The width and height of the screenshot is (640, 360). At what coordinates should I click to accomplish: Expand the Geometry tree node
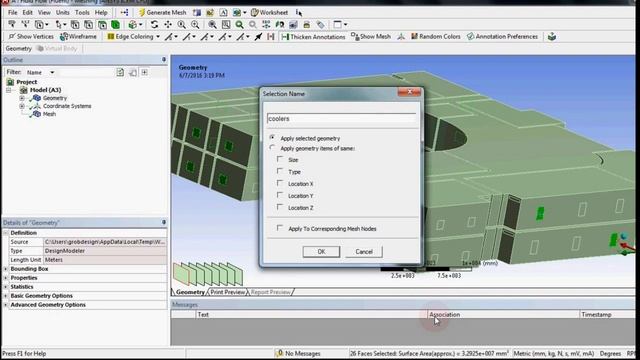[22, 98]
